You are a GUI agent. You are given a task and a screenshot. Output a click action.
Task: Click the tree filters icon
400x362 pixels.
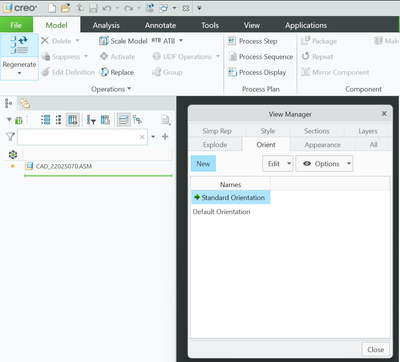[91, 120]
